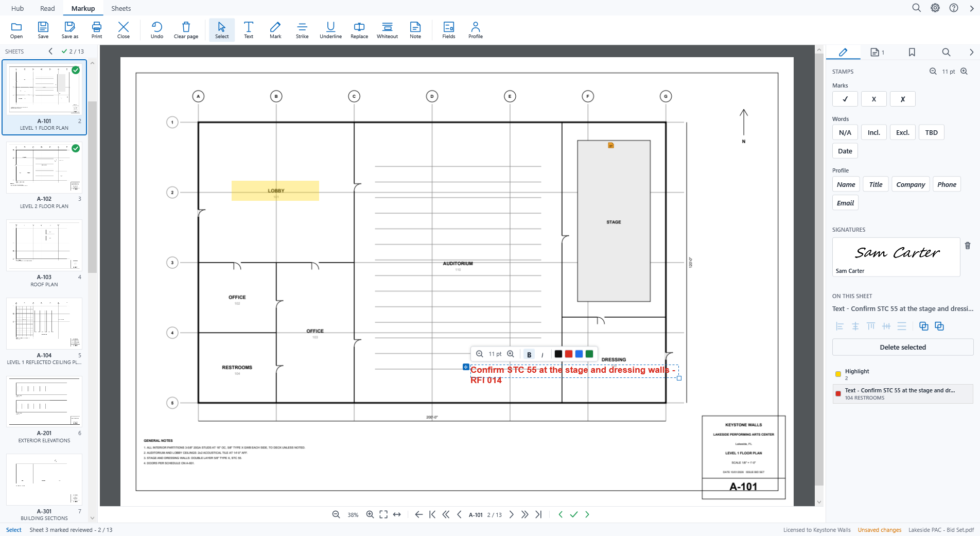980x536 pixels.
Task: Collapse the right markup panel
Action: coord(971,52)
